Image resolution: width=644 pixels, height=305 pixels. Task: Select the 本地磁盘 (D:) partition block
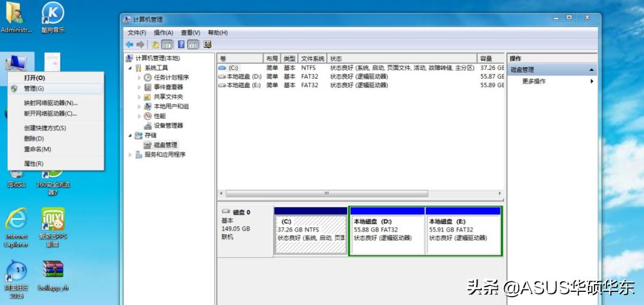click(386, 231)
